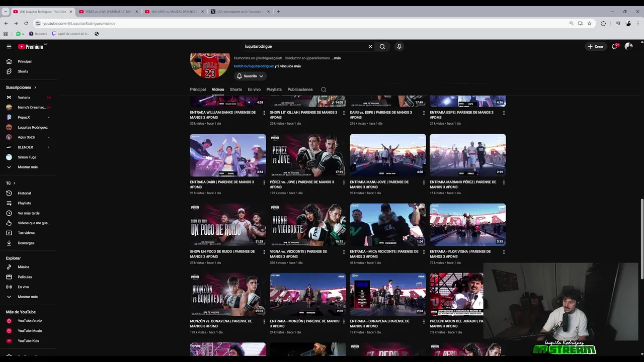Open YouTube Studio in the sidebar
This screenshot has height=362, width=644.
(30, 321)
